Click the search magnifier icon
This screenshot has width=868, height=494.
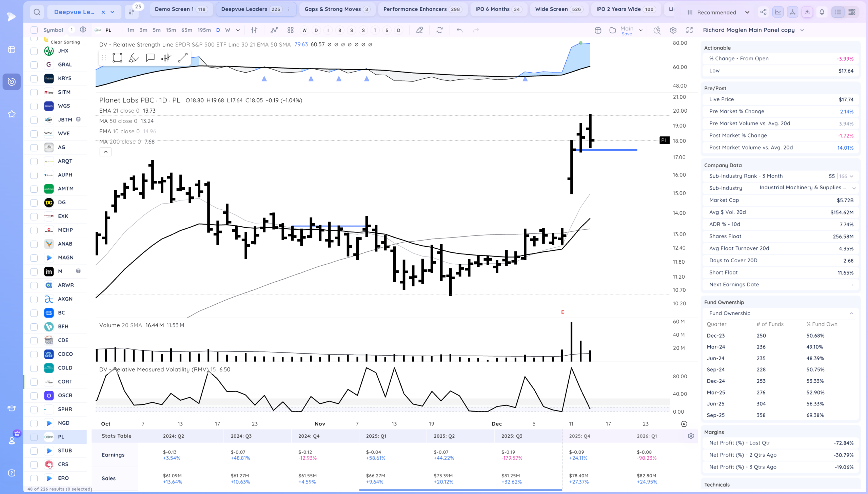(37, 12)
